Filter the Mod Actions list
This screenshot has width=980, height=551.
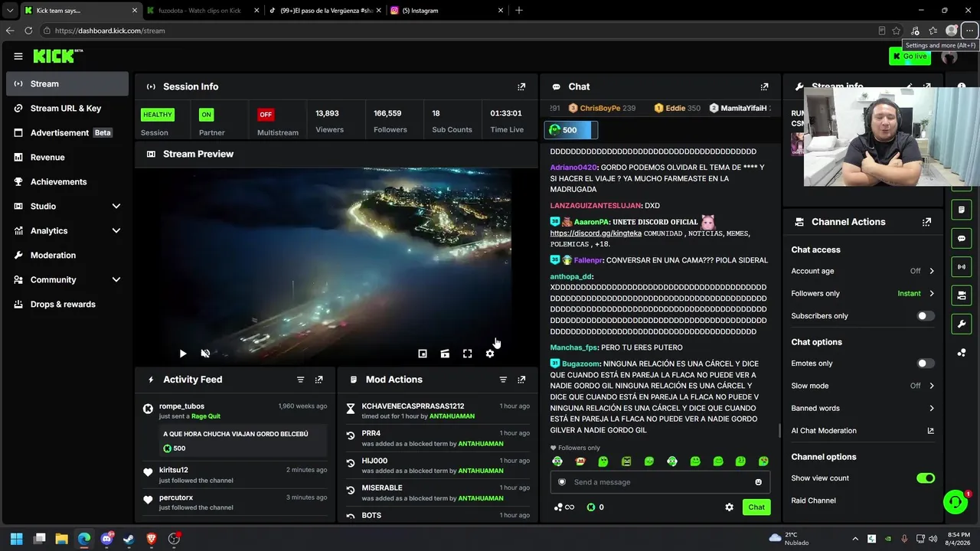point(503,380)
